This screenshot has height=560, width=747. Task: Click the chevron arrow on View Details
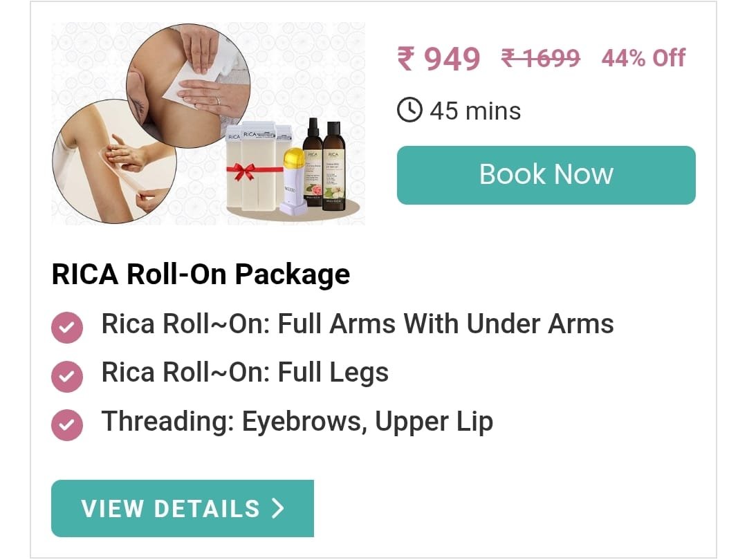pyautogui.click(x=278, y=508)
